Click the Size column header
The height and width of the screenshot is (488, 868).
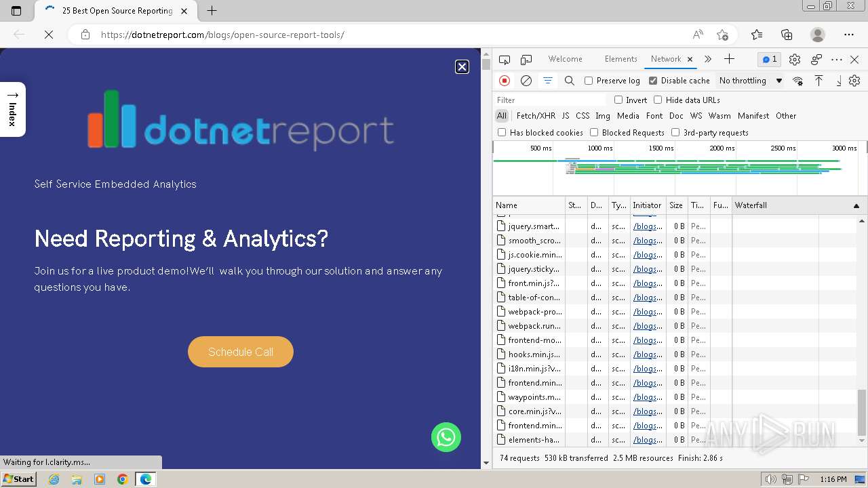tap(676, 205)
